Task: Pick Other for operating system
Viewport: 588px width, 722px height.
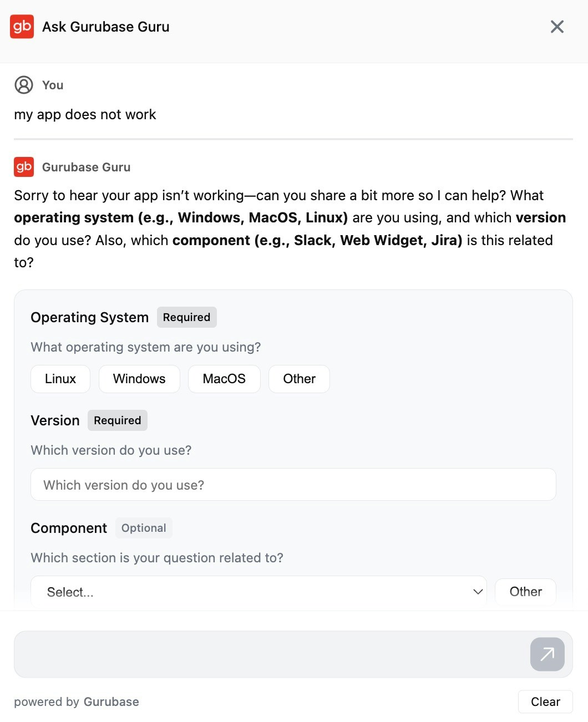Action: 298,379
